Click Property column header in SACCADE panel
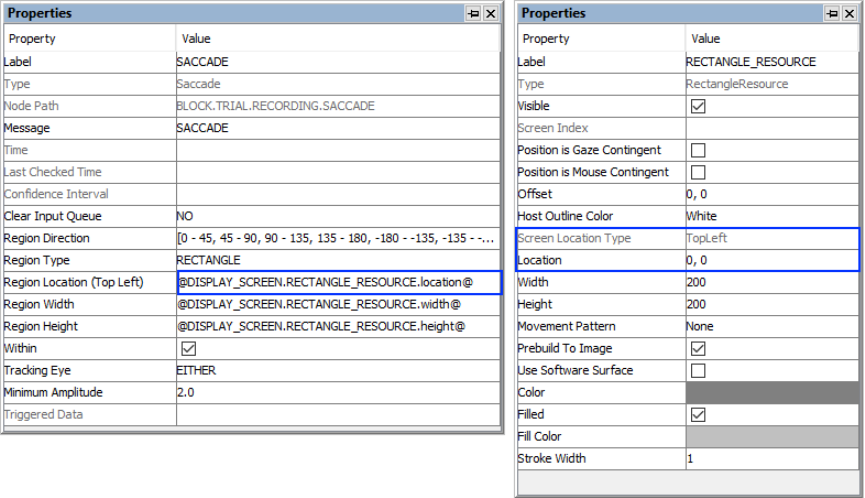 click(90, 39)
